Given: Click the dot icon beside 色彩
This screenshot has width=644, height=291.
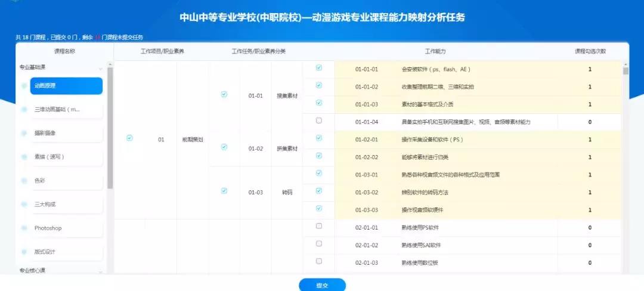Looking at the screenshot, I should 24,181.
